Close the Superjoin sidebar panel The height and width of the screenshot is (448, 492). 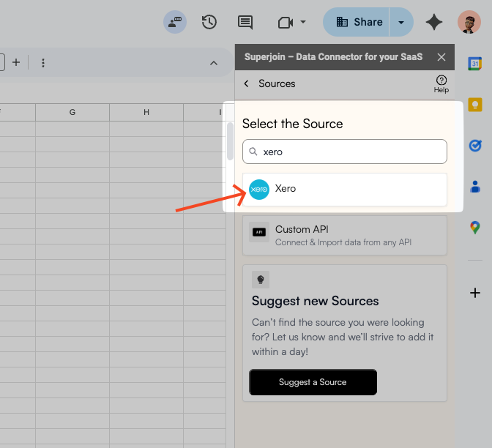click(441, 57)
